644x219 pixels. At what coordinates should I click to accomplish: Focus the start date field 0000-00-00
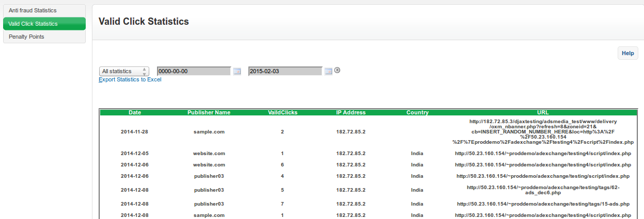tap(194, 71)
